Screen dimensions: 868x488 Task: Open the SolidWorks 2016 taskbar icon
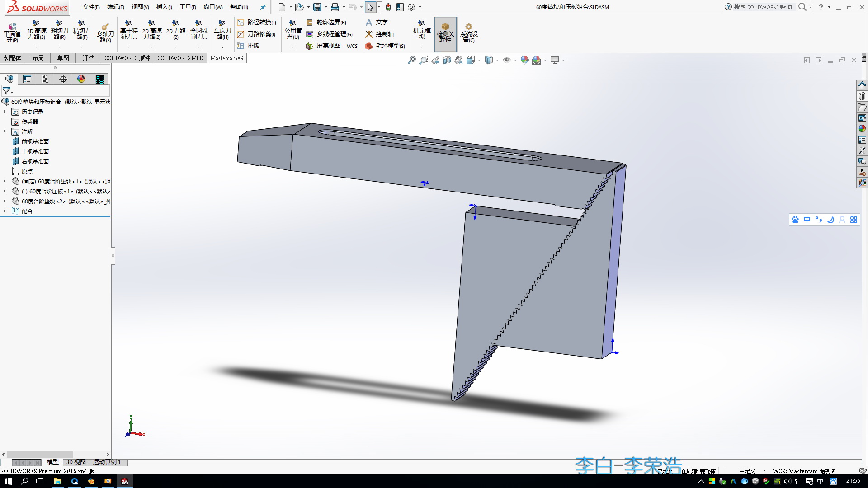[124, 481]
